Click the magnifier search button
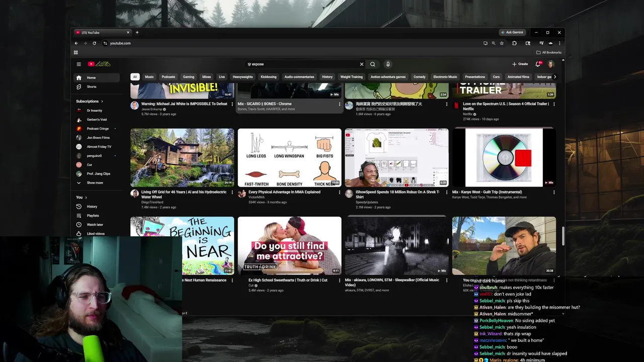 (x=373, y=64)
